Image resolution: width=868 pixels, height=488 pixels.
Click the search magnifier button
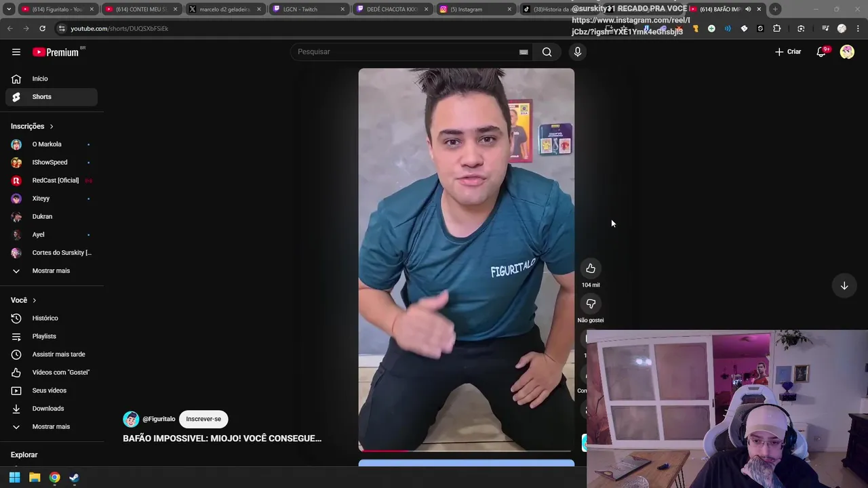tap(547, 52)
